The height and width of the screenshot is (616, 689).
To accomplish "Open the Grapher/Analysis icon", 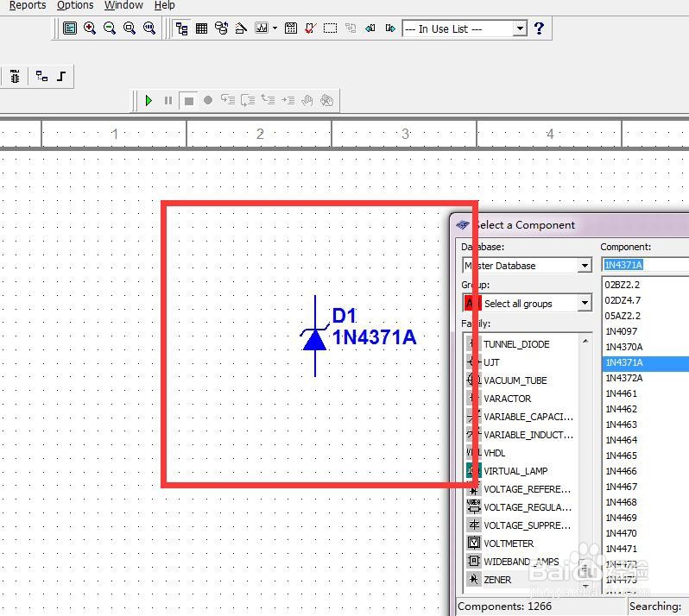I will (x=262, y=28).
